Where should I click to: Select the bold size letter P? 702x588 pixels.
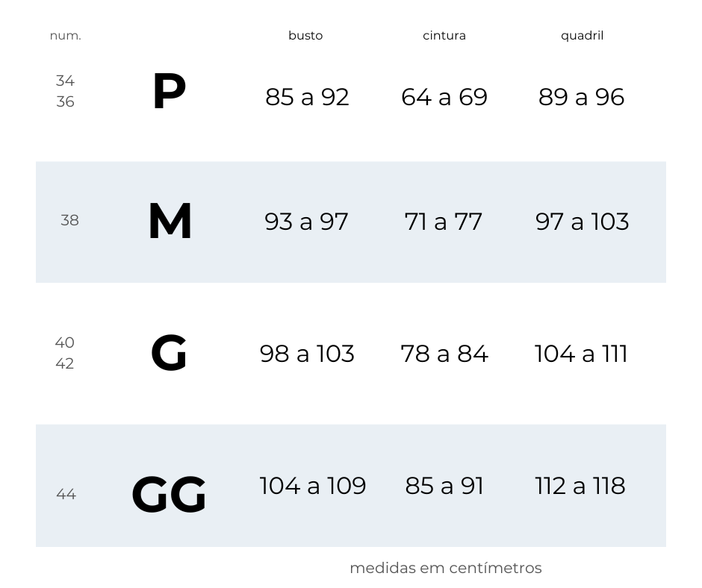pos(169,93)
